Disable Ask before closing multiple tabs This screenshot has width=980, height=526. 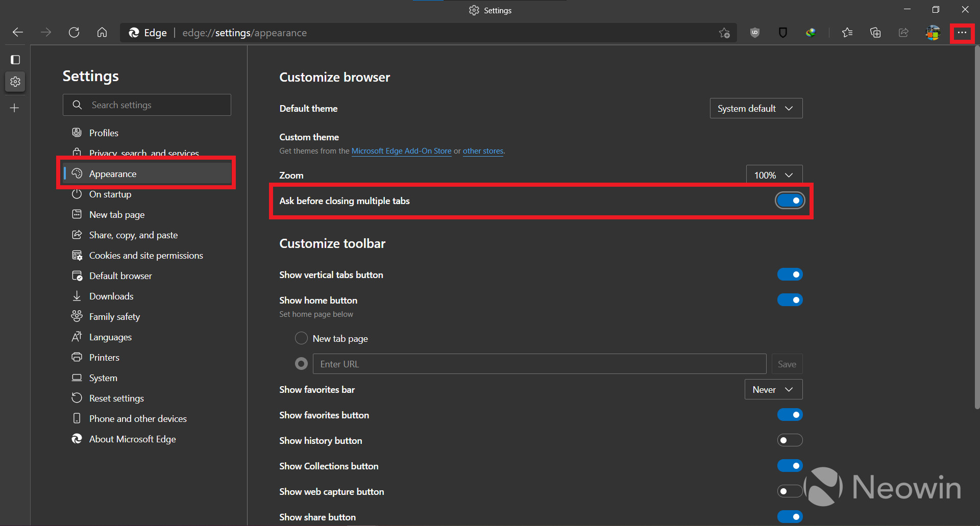point(790,201)
